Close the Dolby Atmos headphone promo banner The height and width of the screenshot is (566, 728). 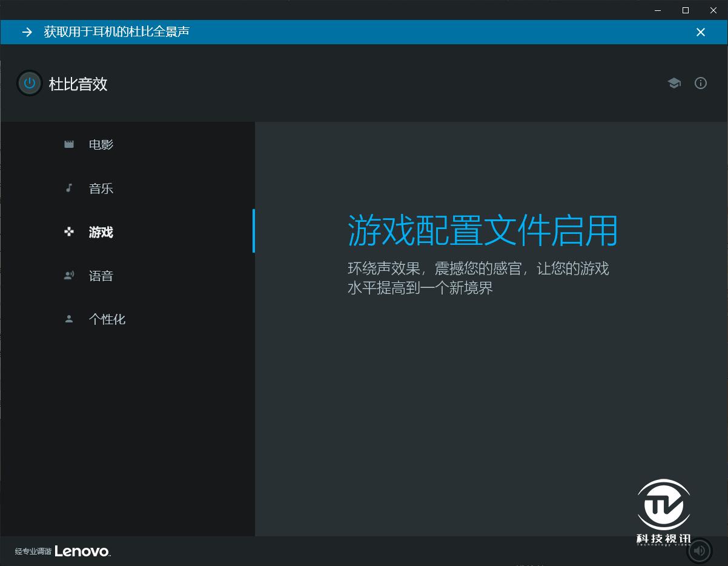(701, 32)
